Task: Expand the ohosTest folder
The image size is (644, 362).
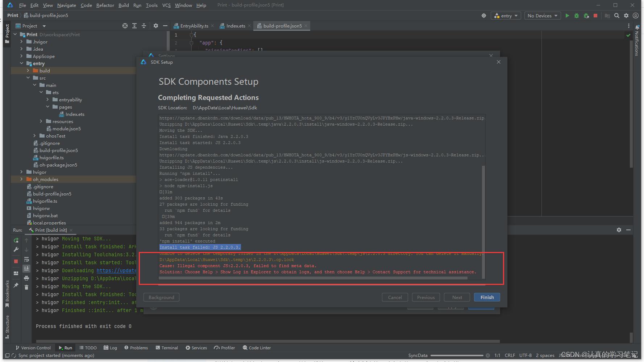Action: (x=34, y=136)
